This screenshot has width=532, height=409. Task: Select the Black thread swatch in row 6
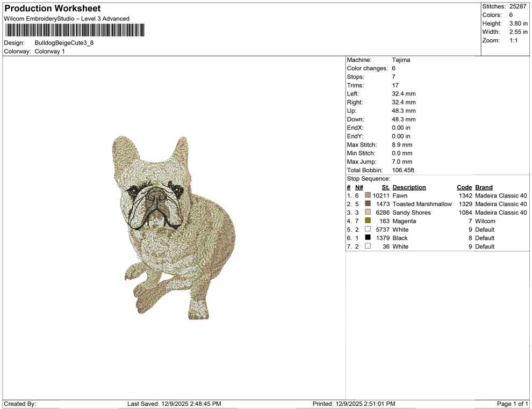click(x=368, y=238)
